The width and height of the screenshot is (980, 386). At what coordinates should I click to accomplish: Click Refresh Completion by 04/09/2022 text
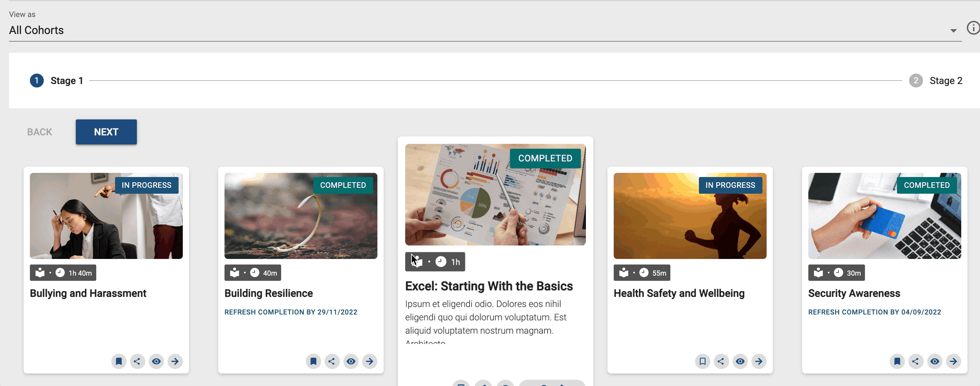[x=875, y=312]
